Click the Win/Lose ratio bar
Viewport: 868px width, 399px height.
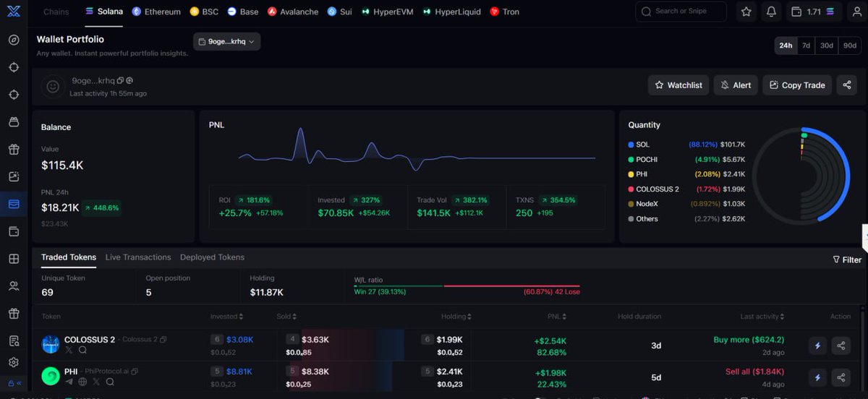467,286
